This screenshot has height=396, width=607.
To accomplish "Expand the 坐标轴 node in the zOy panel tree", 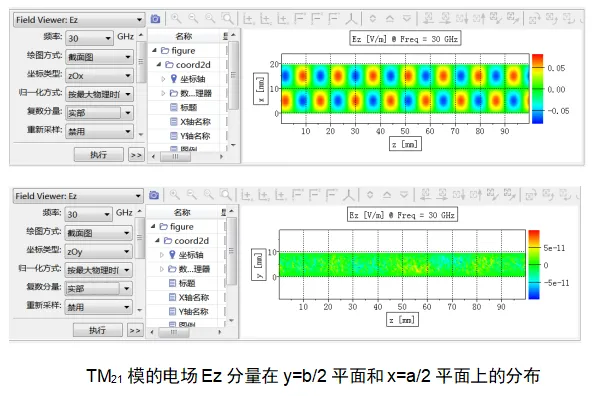I will 162,255.
